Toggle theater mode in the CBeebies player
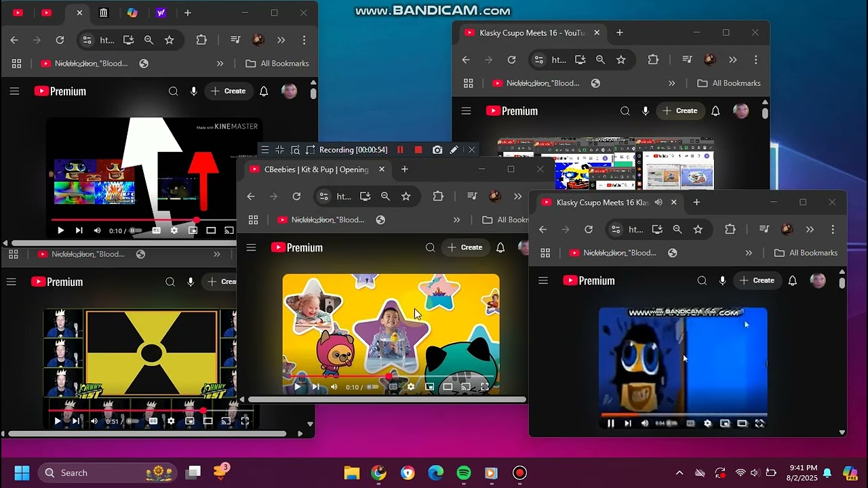Viewport: 868px width, 488px height. [448, 387]
